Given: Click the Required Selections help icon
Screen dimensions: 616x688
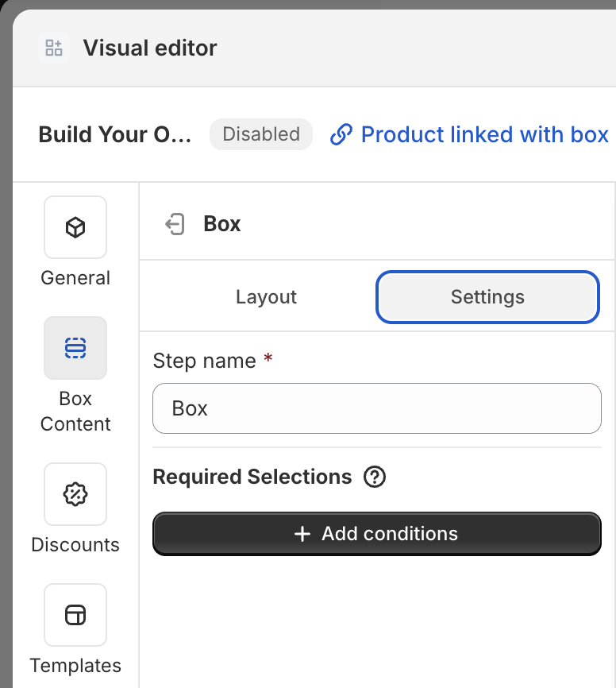Looking at the screenshot, I should tap(375, 477).
